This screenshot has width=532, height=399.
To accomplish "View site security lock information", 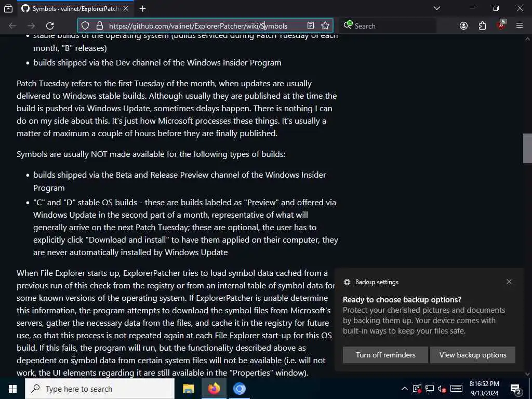I will coord(99,26).
